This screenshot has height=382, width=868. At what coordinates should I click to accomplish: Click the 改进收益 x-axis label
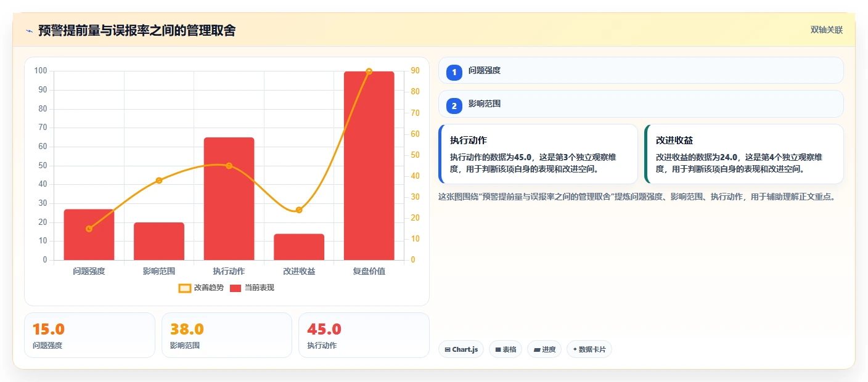pyautogui.click(x=299, y=271)
